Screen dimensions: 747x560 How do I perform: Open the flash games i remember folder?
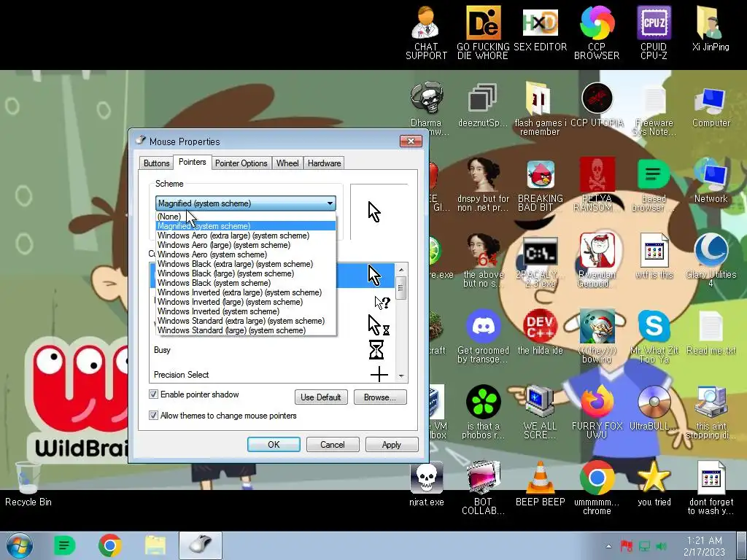[540, 109]
